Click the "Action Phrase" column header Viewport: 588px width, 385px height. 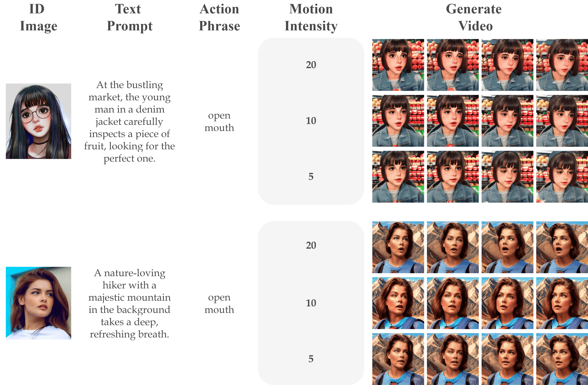coord(219,17)
